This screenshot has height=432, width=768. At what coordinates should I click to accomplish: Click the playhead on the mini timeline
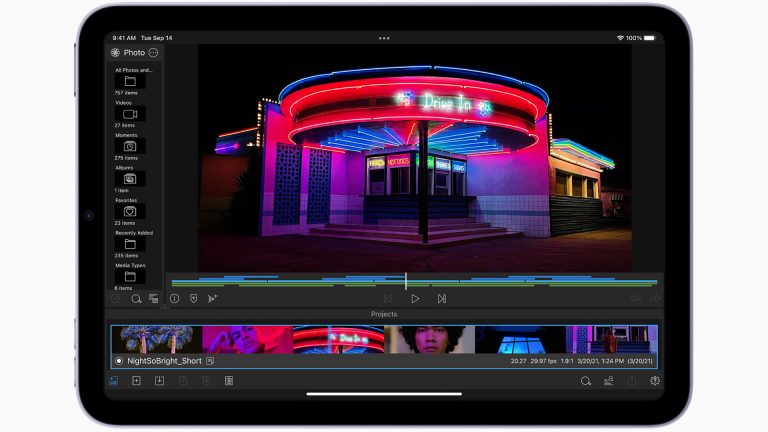[405, 281]
